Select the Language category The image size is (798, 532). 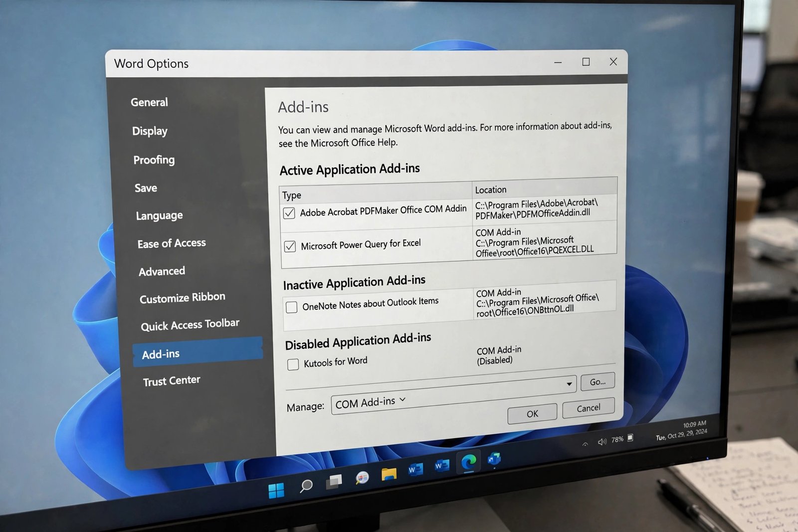pos(159,215)
